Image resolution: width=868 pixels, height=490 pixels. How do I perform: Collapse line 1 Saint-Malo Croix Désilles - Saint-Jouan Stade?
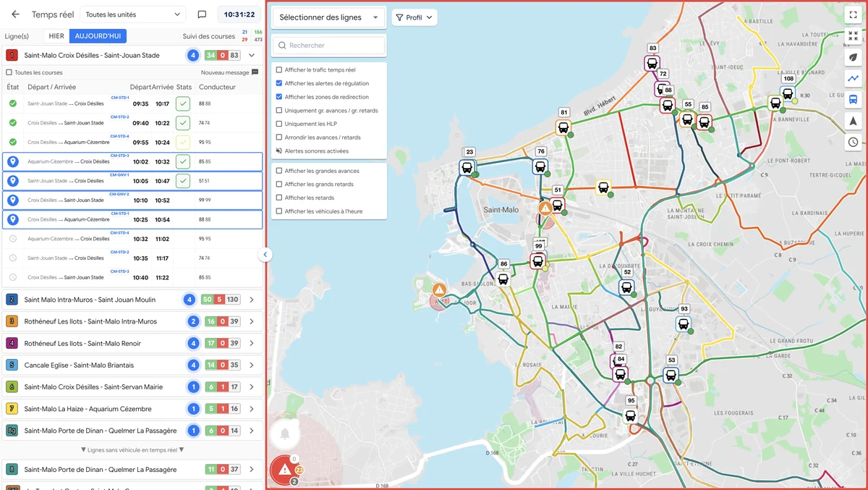click(252, 55)
